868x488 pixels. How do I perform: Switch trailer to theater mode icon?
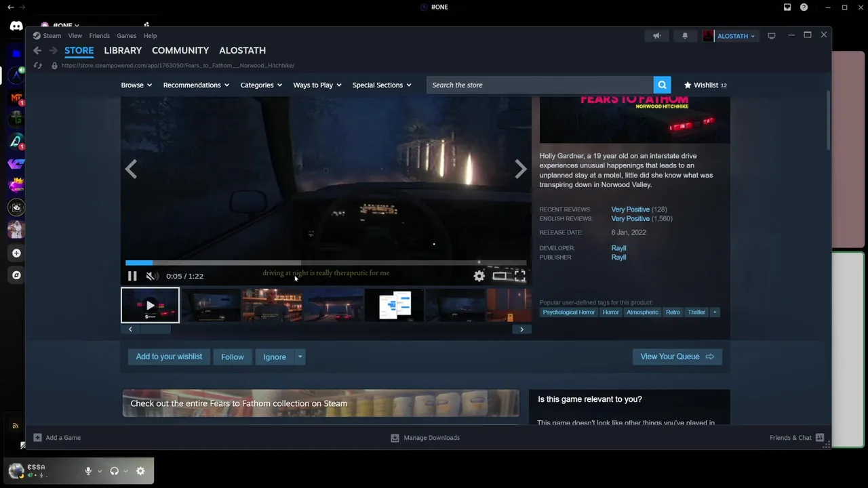(500, 276)
